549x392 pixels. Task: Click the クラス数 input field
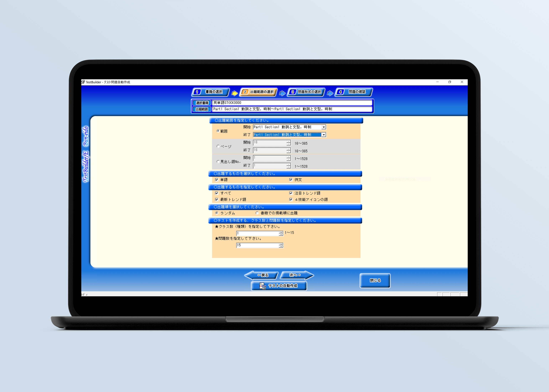click(x=257, y=233)
